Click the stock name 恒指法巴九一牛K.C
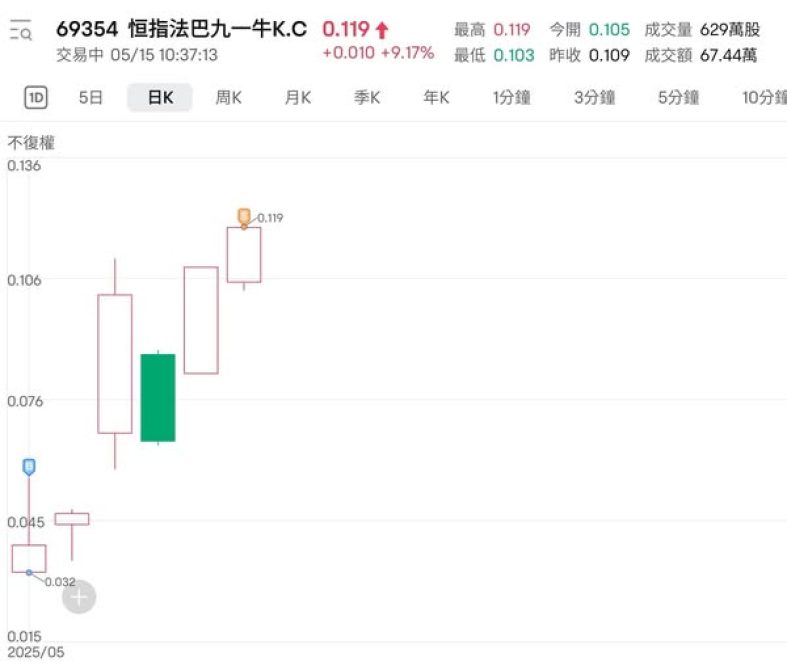The height and width of the screenshot is (670, 787). 218,29
